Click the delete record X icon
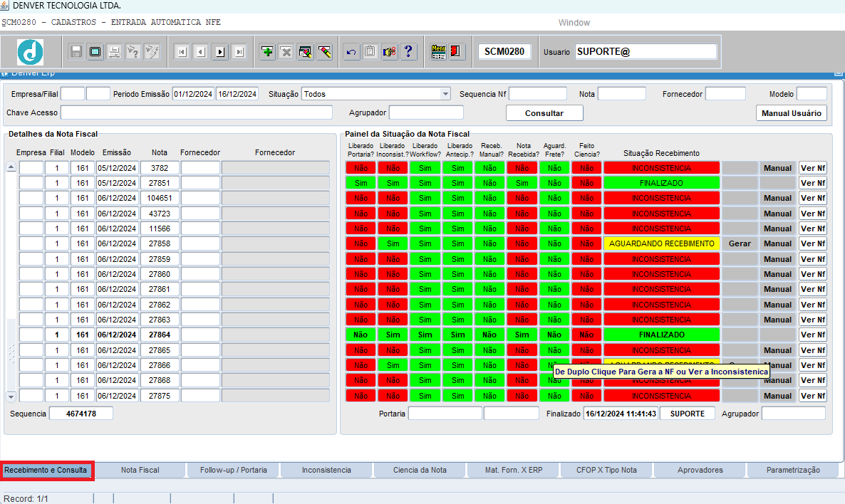Viewport: 845px width, 504px height. [286, 52]
